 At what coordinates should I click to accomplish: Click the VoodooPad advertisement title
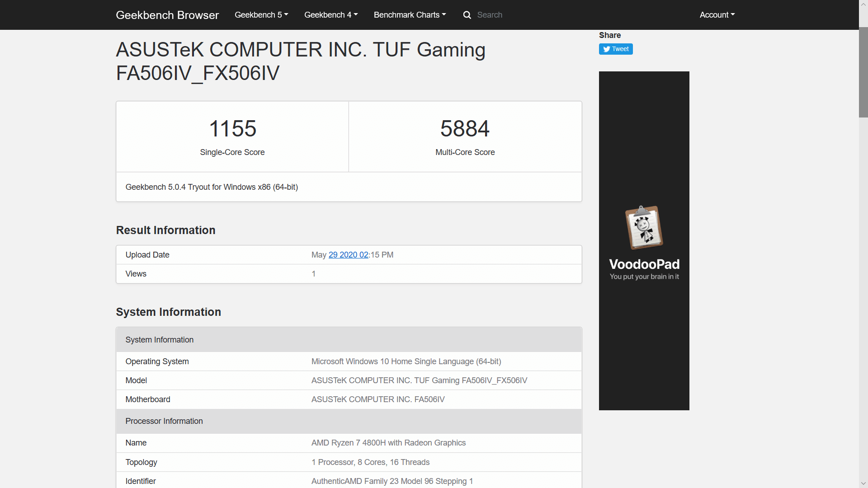[644, 264]
